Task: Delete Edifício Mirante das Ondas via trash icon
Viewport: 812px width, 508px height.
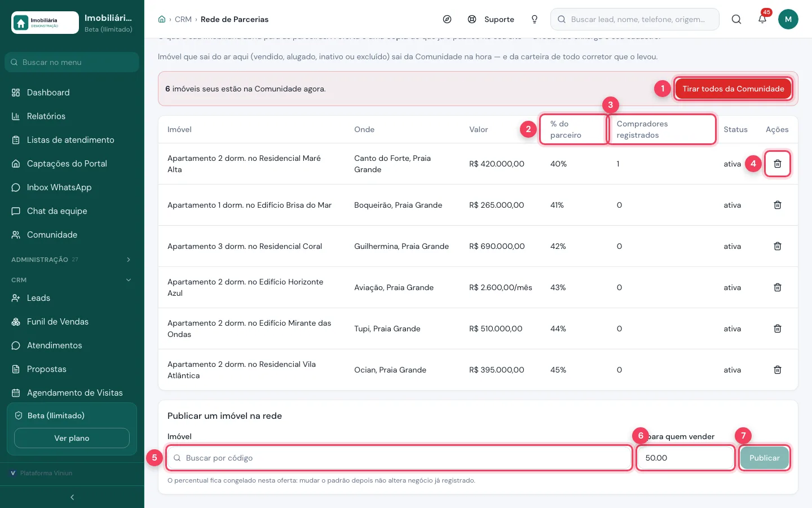Action: pyautogui.click(x=778, y=329)
